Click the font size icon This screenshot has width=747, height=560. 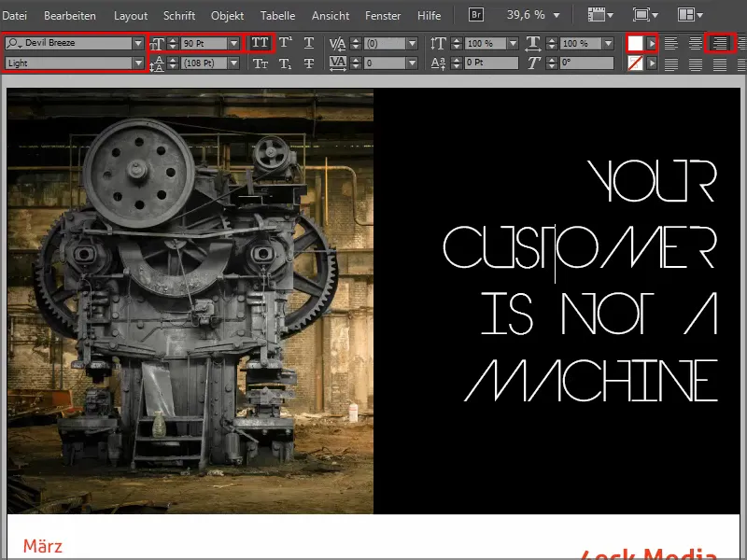tap(157, 43)
